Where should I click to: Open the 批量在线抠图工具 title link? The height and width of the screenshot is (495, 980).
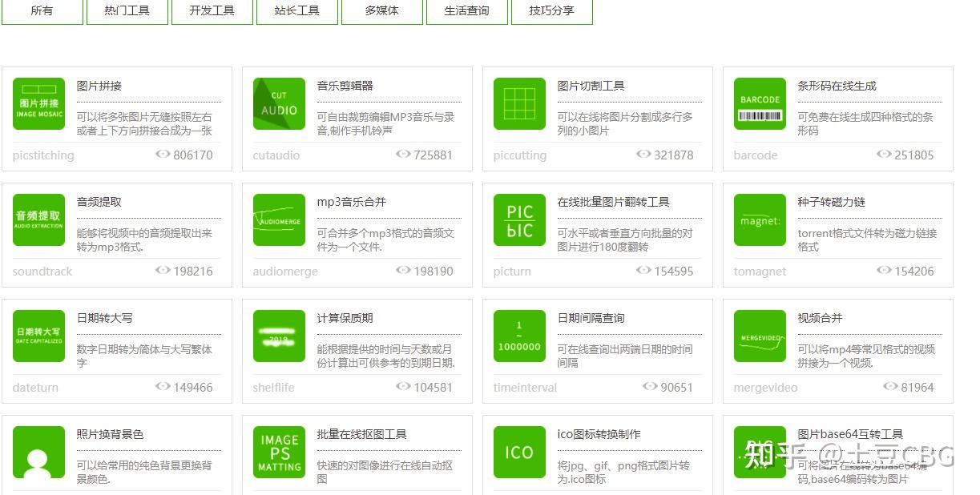point(362,434)
